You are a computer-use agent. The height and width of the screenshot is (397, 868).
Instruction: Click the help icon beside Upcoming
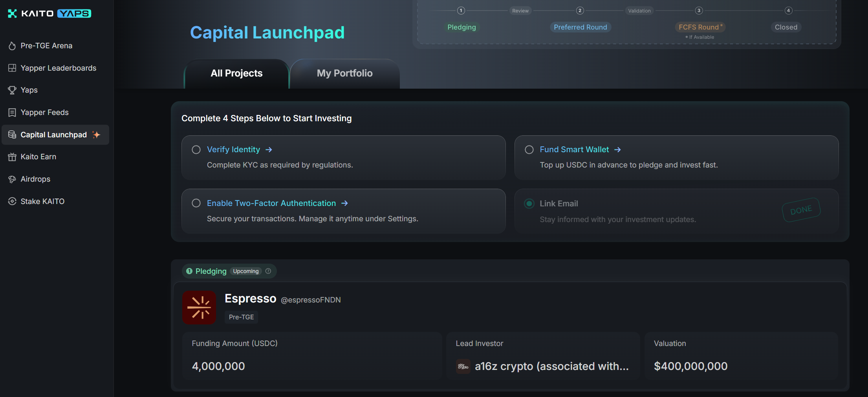tap(268, 271)
